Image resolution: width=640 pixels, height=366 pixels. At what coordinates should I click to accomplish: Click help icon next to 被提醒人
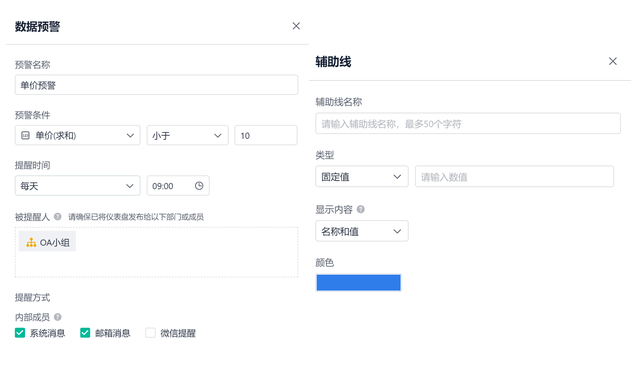pos(58,217)
